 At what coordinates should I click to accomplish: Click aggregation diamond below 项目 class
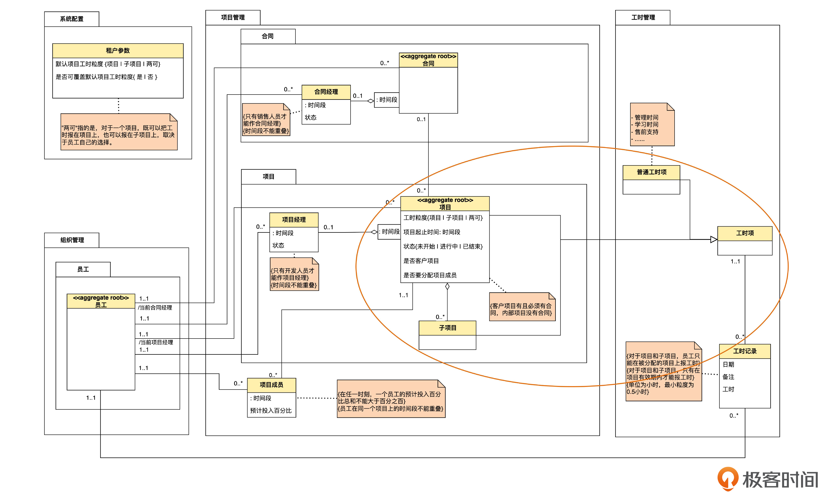pyautogui.click(x=447, y=287)
